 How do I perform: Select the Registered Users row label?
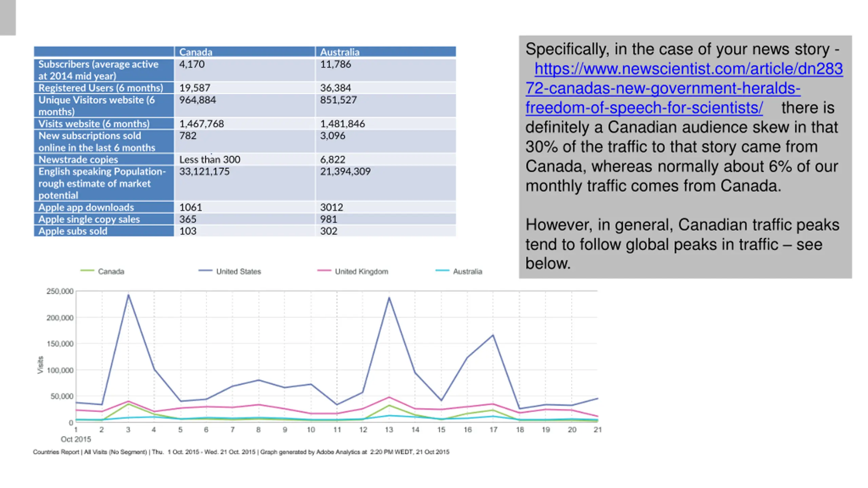point(100,88)
